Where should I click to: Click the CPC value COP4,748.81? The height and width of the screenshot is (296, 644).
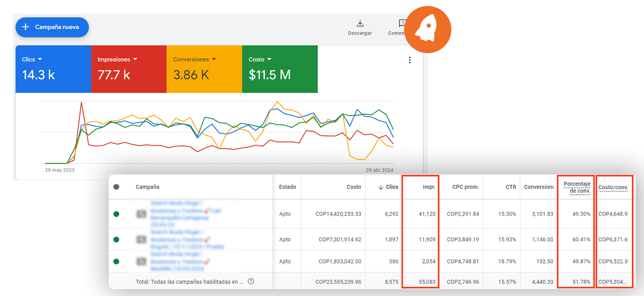(463, 261)
